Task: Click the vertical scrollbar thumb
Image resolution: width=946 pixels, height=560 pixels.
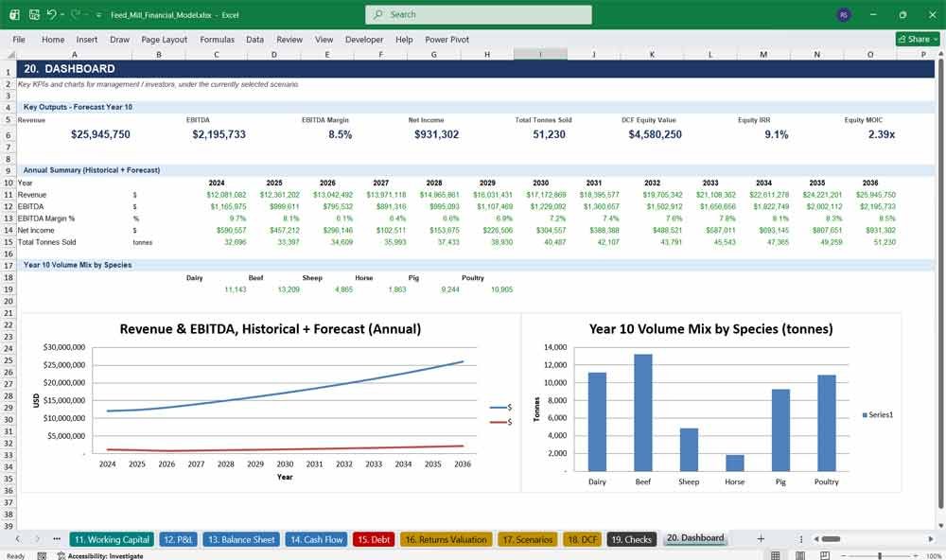Action: 940,284
